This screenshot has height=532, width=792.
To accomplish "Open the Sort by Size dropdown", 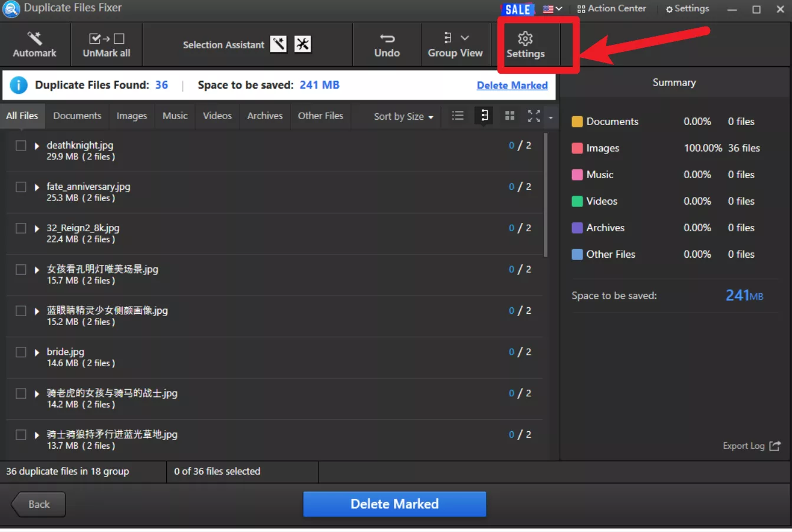I will (x=403, y=116).
